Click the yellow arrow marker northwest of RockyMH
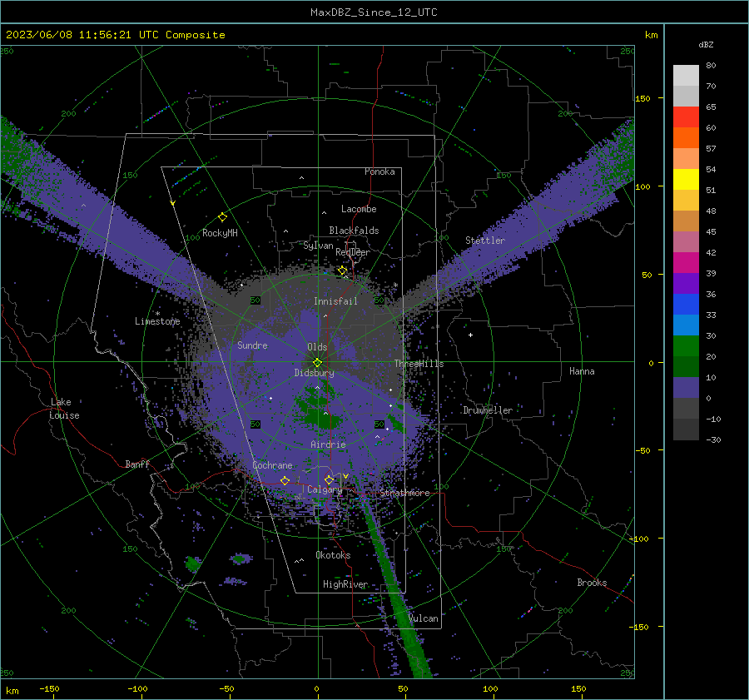 tap(172, 204)
